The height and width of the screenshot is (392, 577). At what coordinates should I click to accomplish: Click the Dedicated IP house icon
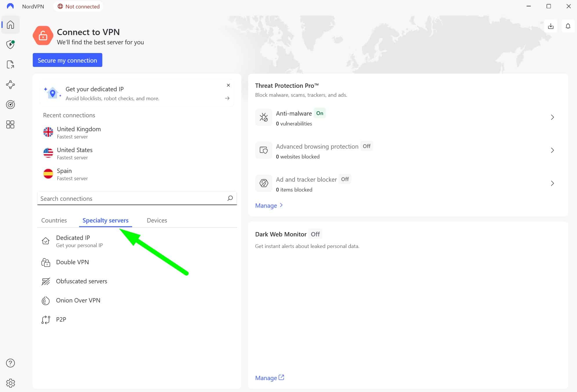(x=46, y=241)
